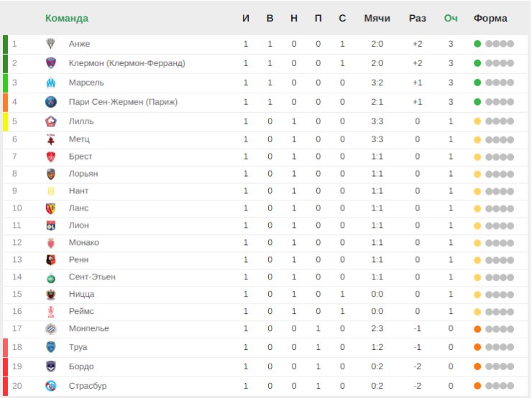Image resolution: width=532 pixels, height=398 pixels.
Task: Click the Ницца team name
Action: [81, 295]
